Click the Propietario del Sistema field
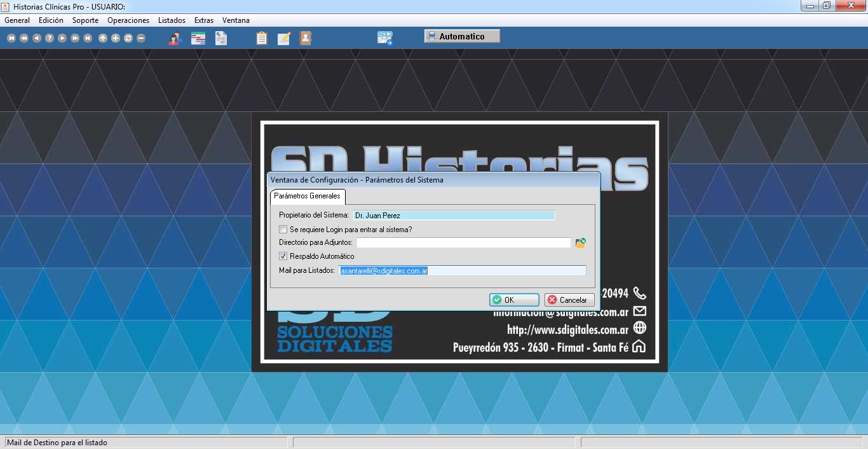The image size is (868, 449). pos(454,216)
